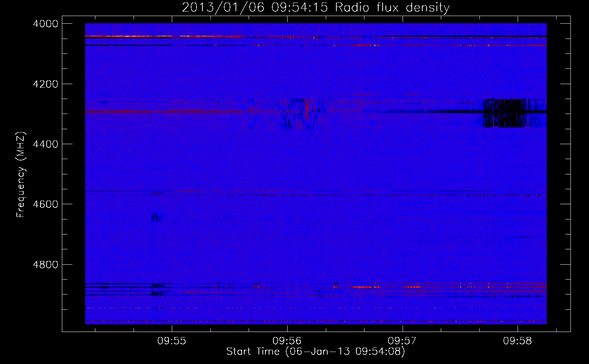Click the 09:57 time tick label
The width and height of the screenshot is (589, 364).
(402, 341)
